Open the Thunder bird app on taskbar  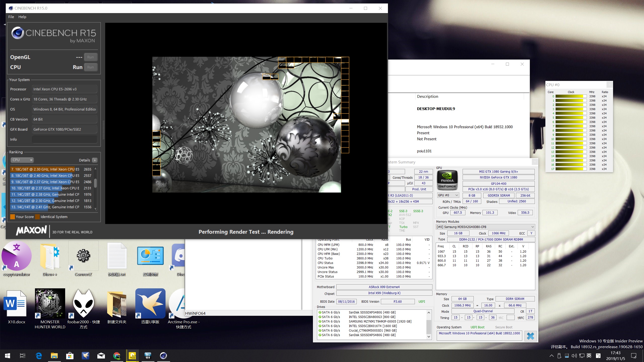coord(86,356)
